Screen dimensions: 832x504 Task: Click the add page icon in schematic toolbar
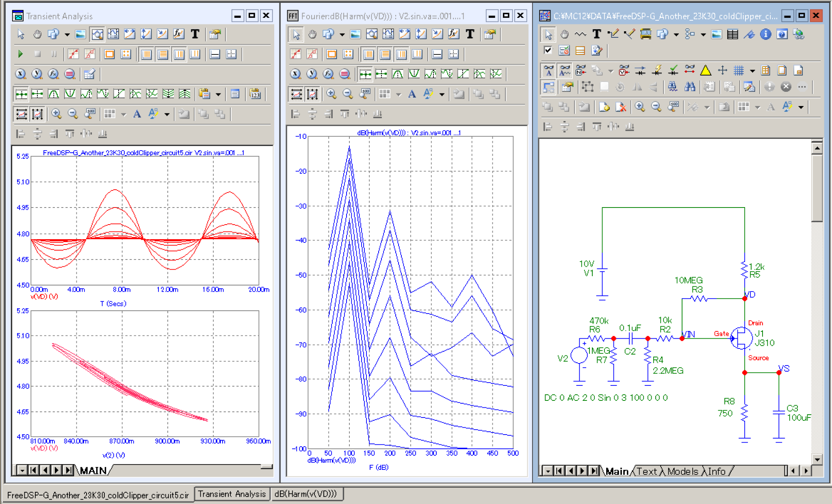[x=604, y=107]
